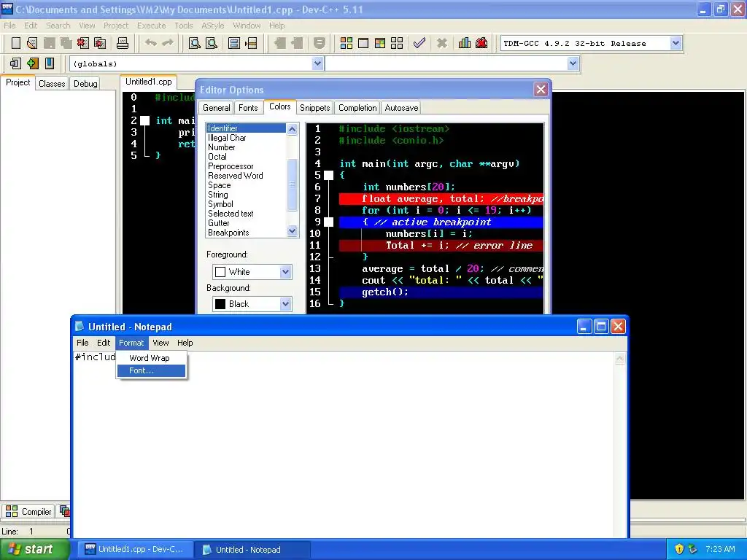Click the Delete Profiling Information icon
The width and height of the screenshot is (747, 560).
pos(481,43)
